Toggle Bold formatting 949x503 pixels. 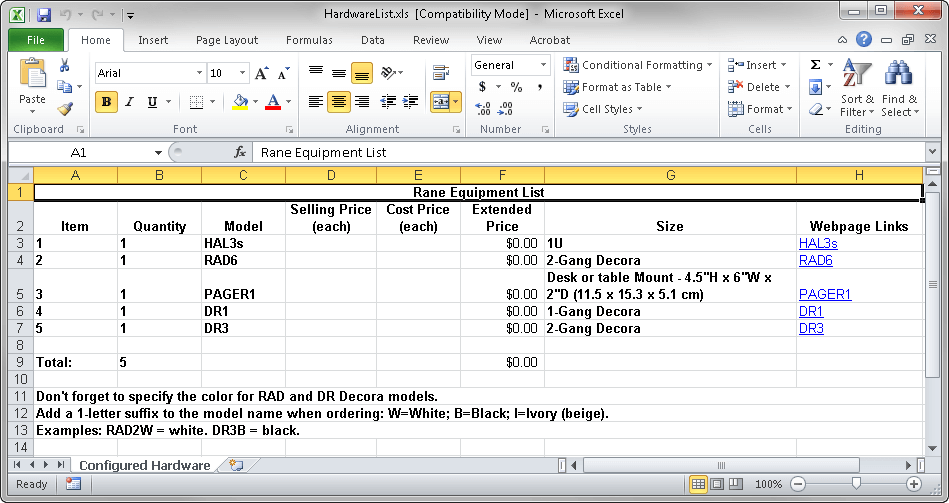pyautogui.click(x=107, y=102)
